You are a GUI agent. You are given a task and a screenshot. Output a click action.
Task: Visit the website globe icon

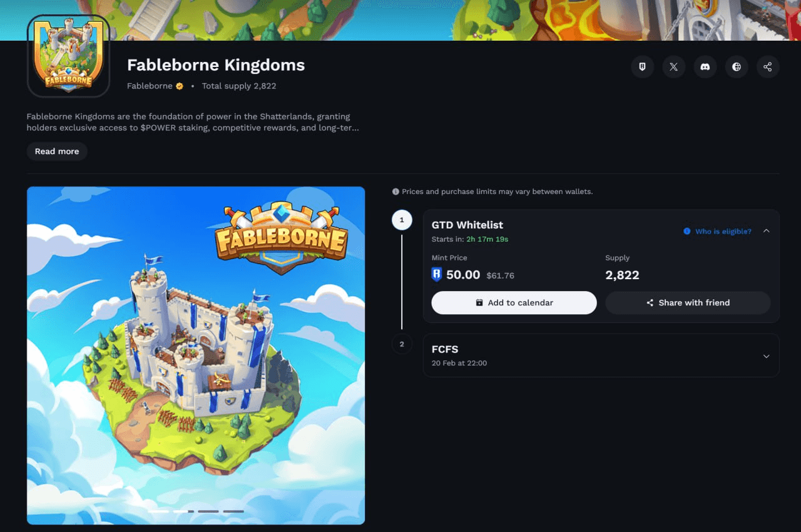pos(737,66)
